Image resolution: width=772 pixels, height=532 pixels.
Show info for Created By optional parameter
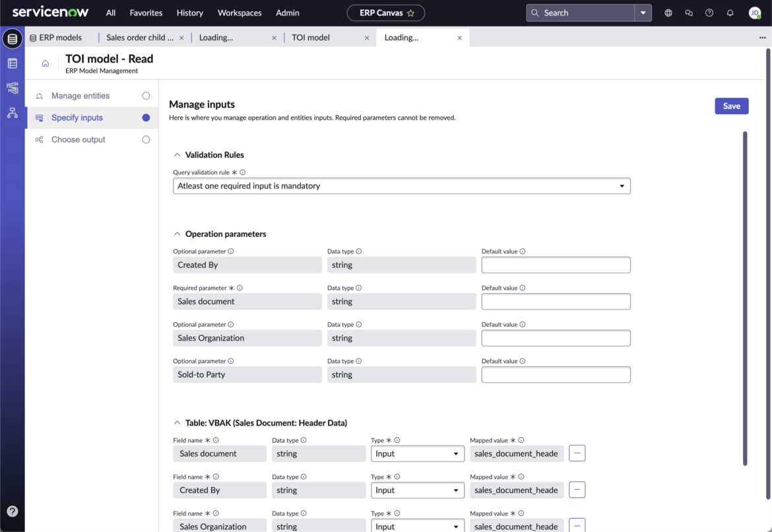pyautogui.click(x=231, y=251)
